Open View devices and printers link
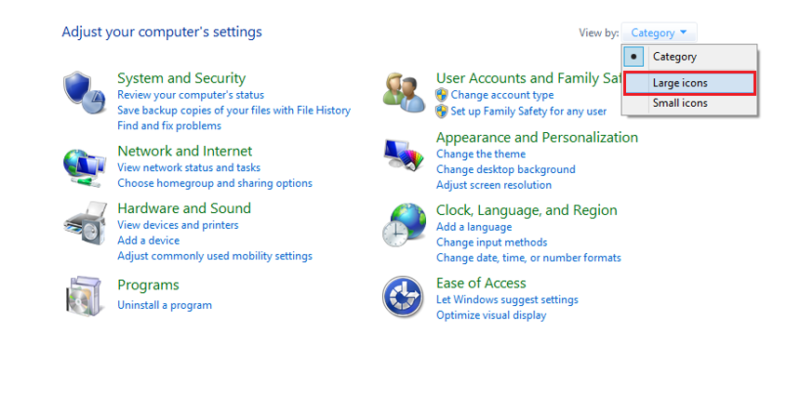 tap(177, 225)
